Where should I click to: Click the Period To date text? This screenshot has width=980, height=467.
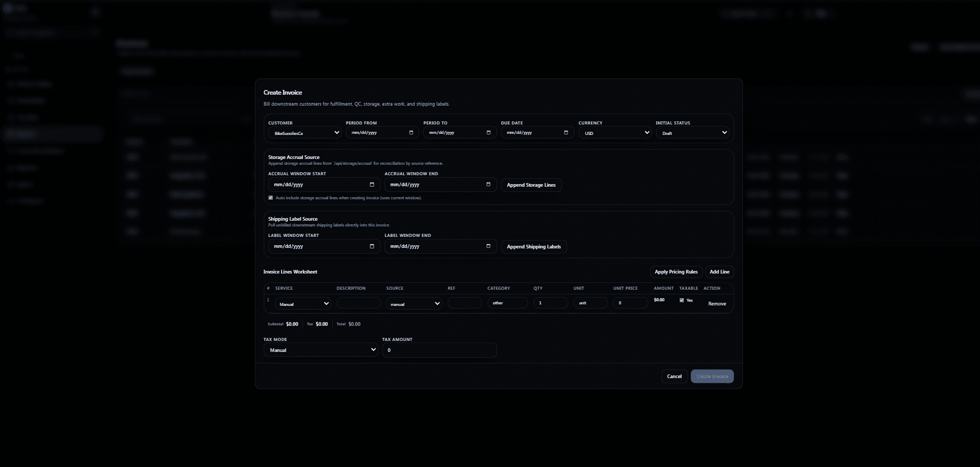(x=442, y=133)
